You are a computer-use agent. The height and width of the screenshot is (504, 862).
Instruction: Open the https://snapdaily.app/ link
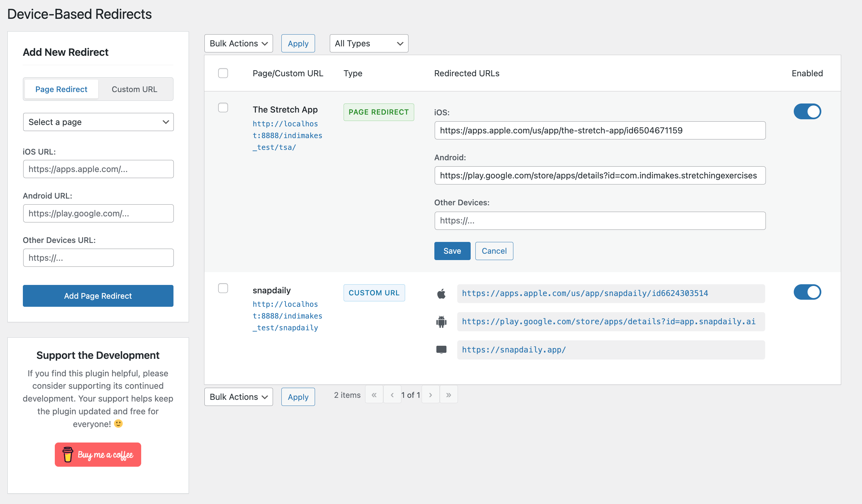point(514,350)
